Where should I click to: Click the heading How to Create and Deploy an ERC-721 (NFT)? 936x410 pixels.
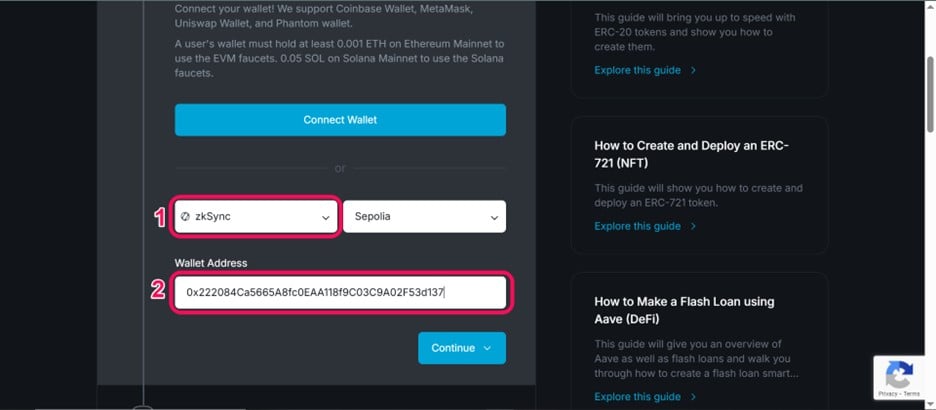692,154
